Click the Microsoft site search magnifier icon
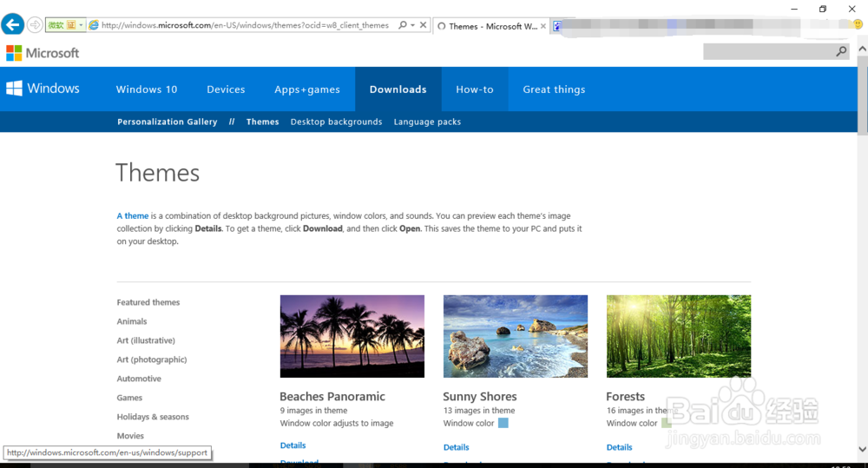Screen dimensions: 868x468 pos(841,51)
